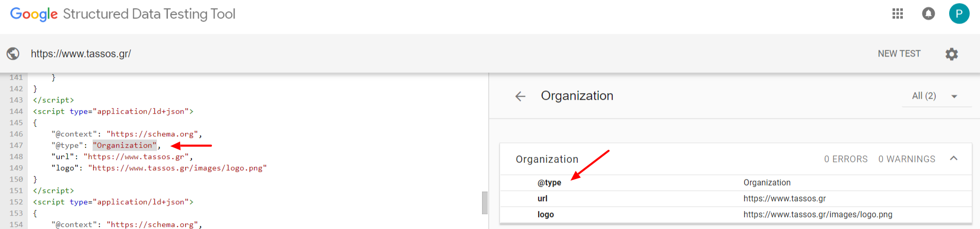Click the 0 ERRORS label

click(x=846, y=159)
